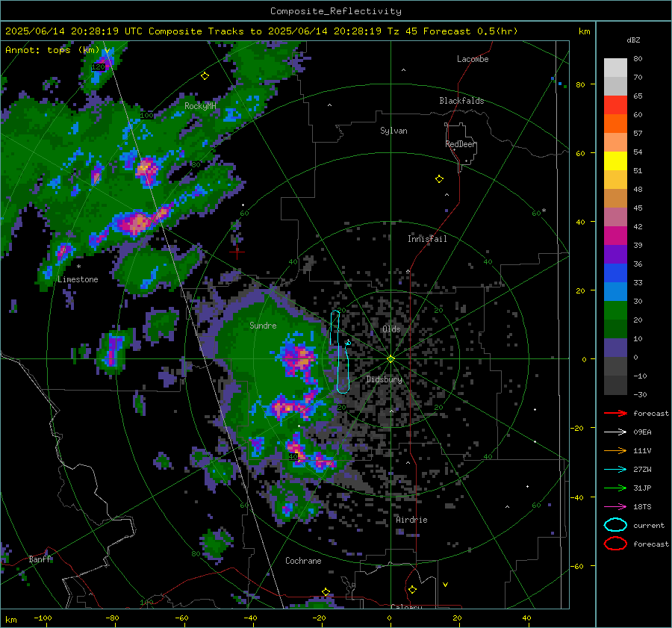Click the Banff label
672x628 pixels.
40,559
